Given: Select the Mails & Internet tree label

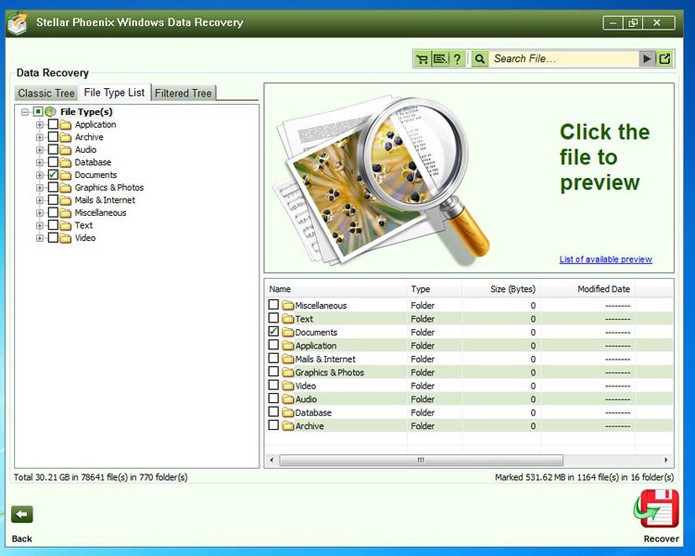Looking at the screenshot, I should point(105,200).
